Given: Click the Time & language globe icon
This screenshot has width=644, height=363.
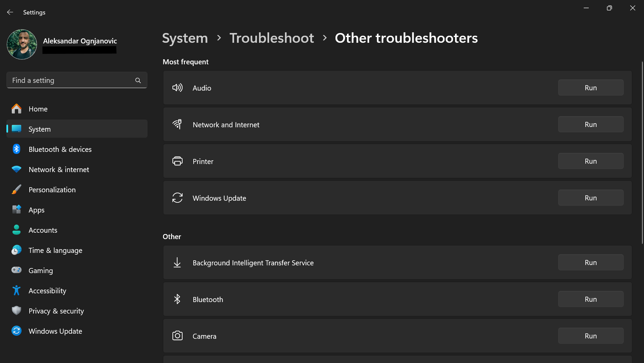Looking at the screenshot, I should tap(16, 250).
